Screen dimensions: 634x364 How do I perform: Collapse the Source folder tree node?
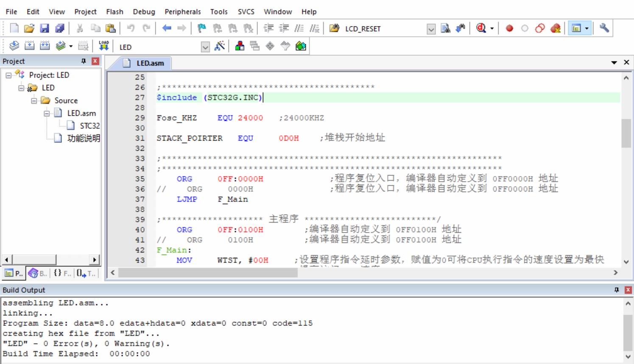click(x=34, y=100)
